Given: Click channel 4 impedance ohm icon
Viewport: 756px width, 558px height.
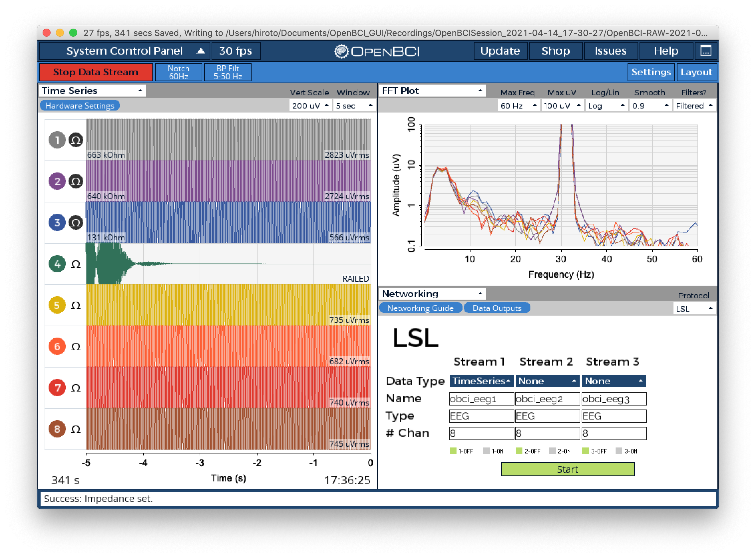Looking at the screenshot, I should point(76,264).
